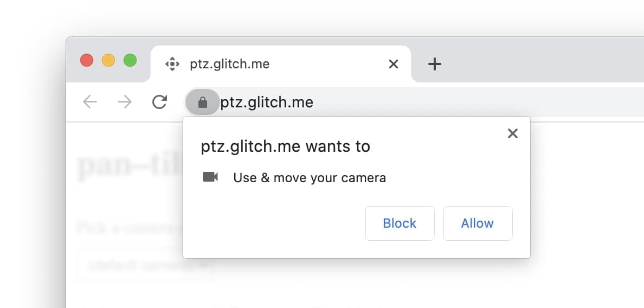Click the camera icon in permission prompt
The image size is (644, 308).
click(210, 177)
